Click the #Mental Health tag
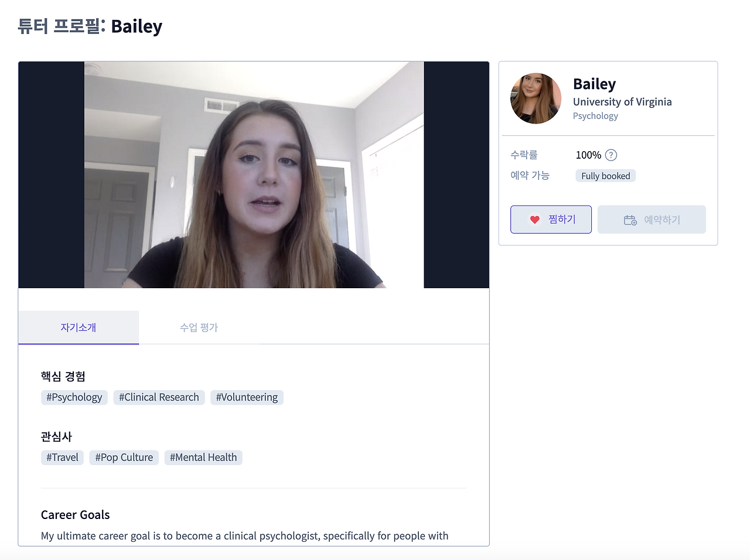 click(x=203, y=457)
